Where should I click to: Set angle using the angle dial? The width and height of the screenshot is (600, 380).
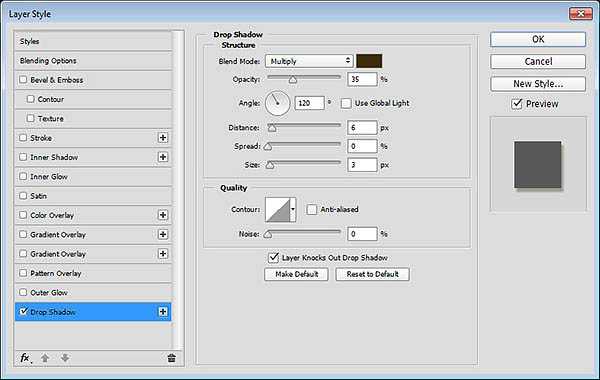[x=277, y=103]
